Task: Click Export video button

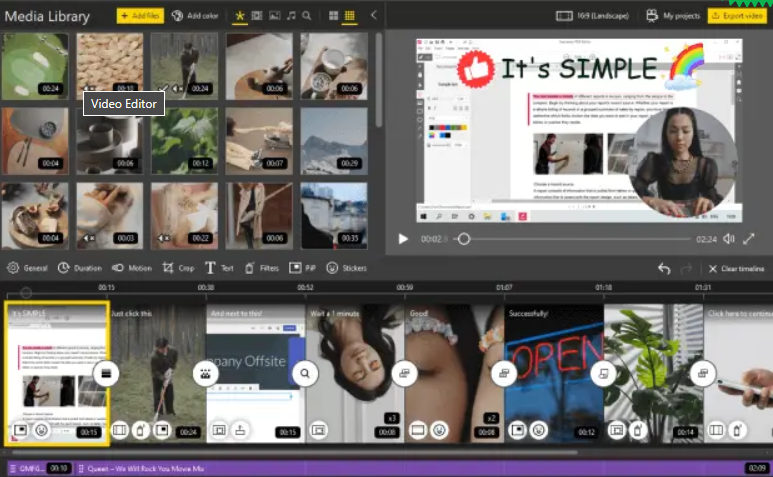Action: 738,16
